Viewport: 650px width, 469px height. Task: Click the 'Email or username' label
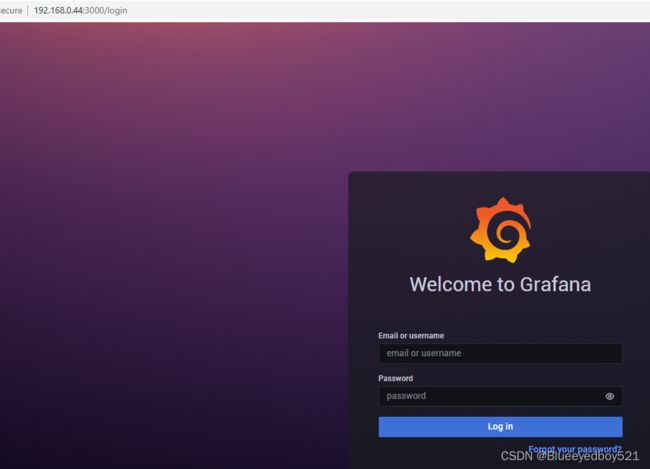(x=411, y=335)
